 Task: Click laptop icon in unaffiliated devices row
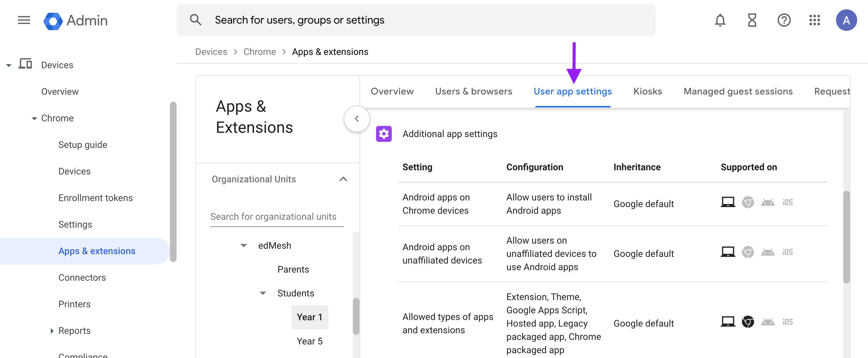point(728,252)
